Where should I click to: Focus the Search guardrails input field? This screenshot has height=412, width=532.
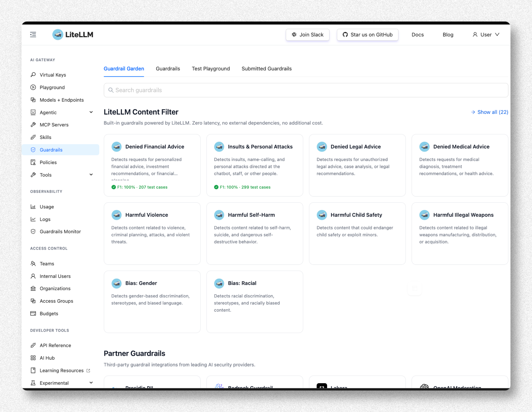[x=306, y=90]
